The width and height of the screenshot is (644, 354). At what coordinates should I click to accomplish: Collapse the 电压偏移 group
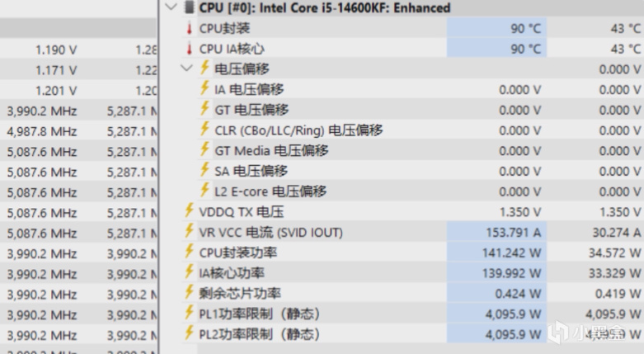pyautogui.click(x=187, y=68)
